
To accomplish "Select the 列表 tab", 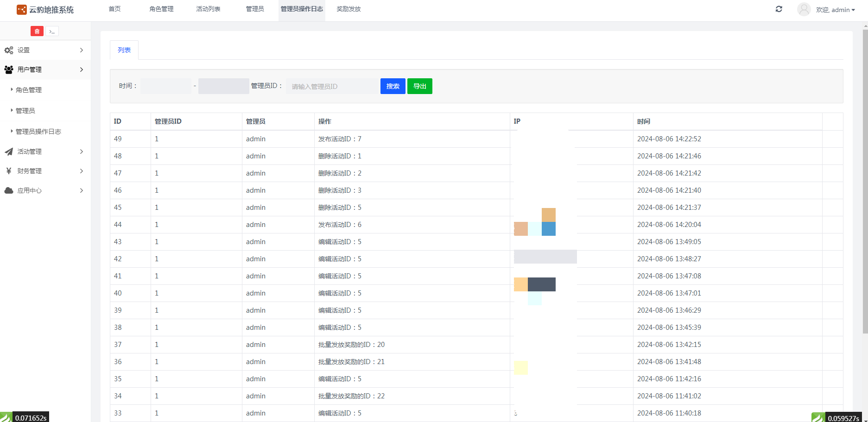I will coord(124,50).
